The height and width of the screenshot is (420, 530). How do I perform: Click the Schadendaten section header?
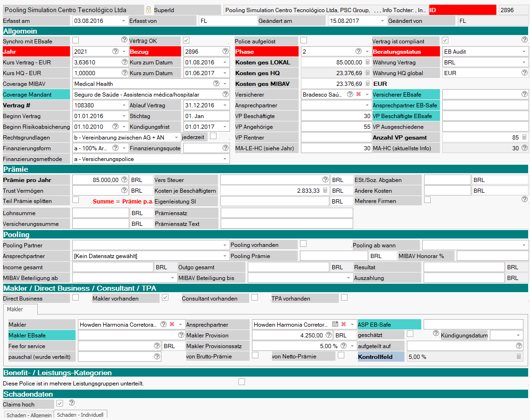click(265, 394)
